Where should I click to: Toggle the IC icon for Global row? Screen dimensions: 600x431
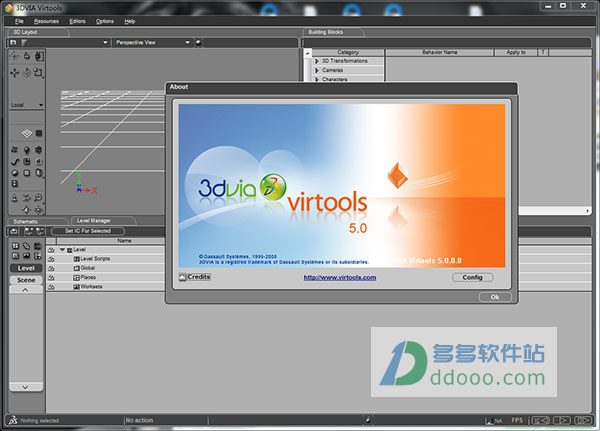(x=51, y=268)
